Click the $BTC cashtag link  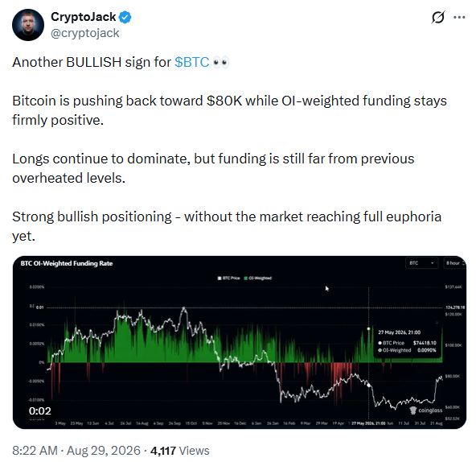[192, 62]
